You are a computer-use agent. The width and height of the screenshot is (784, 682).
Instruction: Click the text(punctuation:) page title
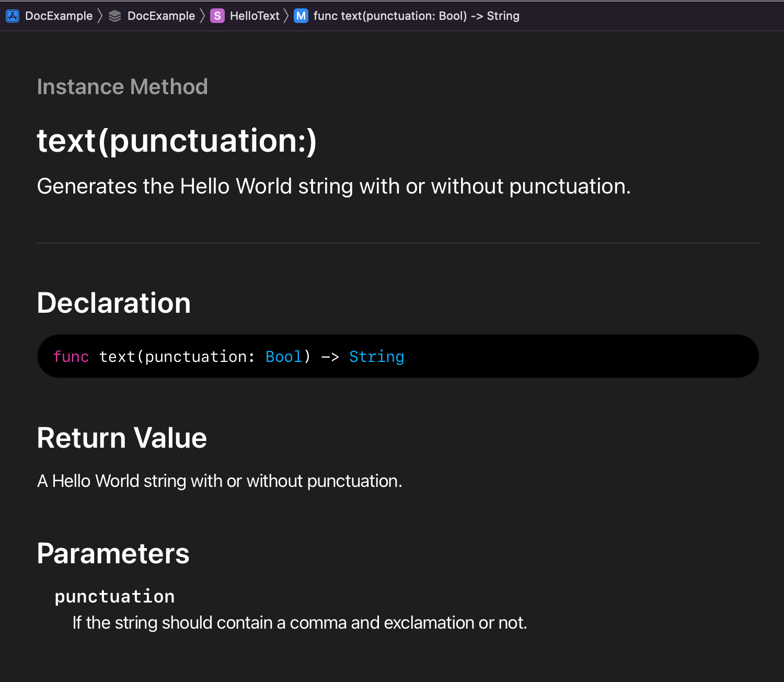point(177,140)
